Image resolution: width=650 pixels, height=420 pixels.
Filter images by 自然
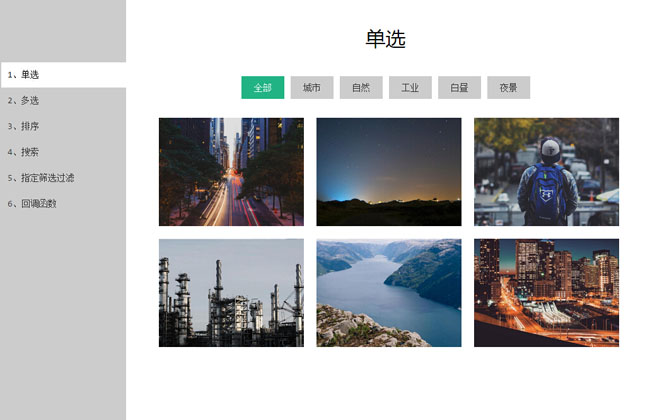(x=361, y=87)
